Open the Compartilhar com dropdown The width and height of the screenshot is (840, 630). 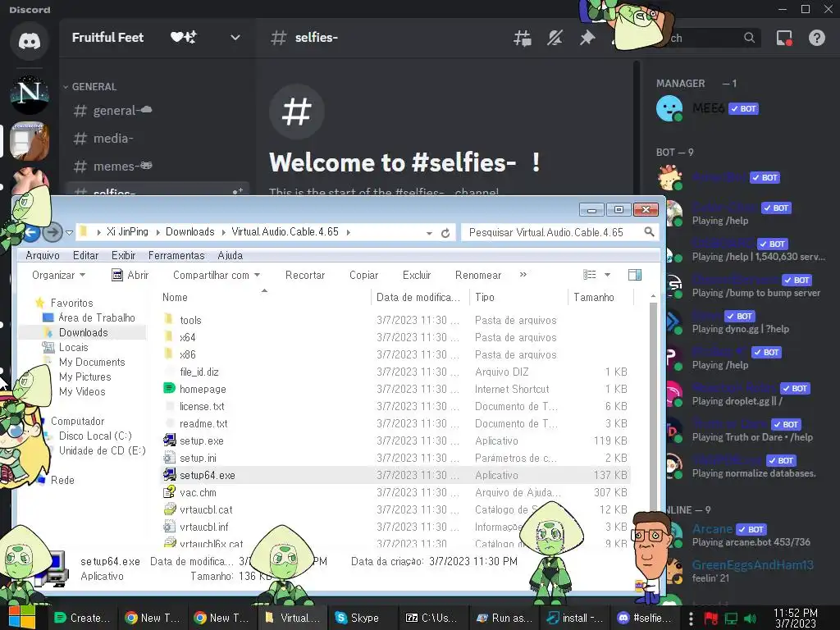(216, 275)
